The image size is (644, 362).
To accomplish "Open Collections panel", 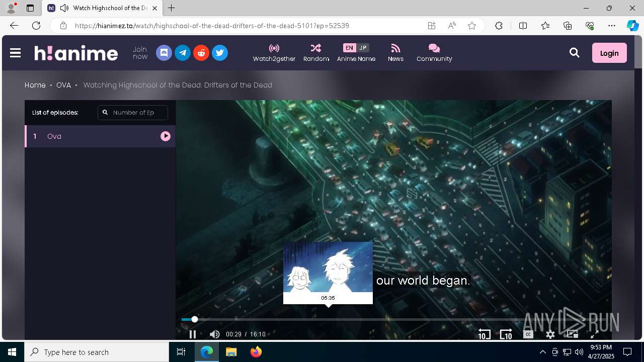I will click(568, 26).
